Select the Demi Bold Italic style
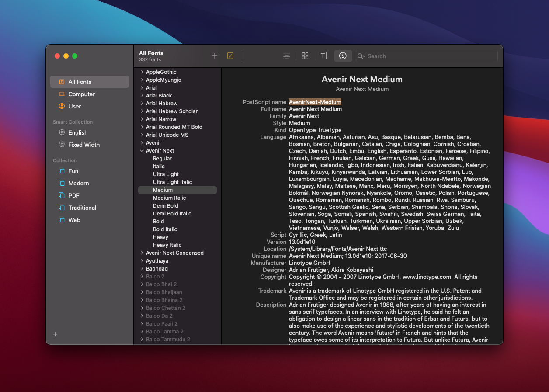Image resolution: width=549 pixels, height=392 pixels. (x=172, y=214)
